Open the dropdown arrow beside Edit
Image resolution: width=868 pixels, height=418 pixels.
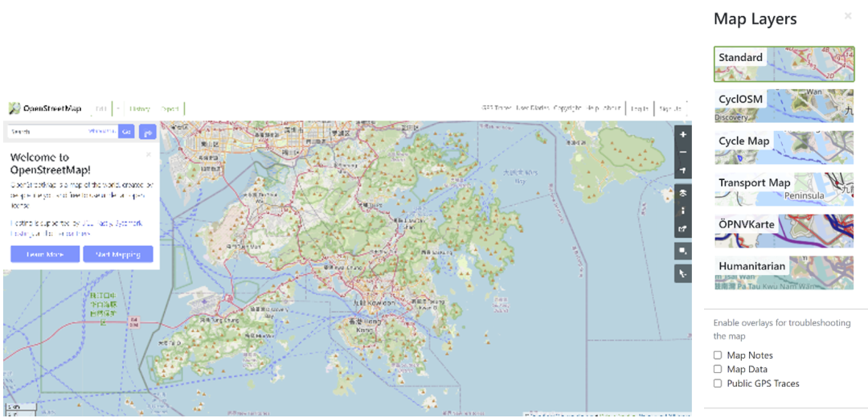118,109
